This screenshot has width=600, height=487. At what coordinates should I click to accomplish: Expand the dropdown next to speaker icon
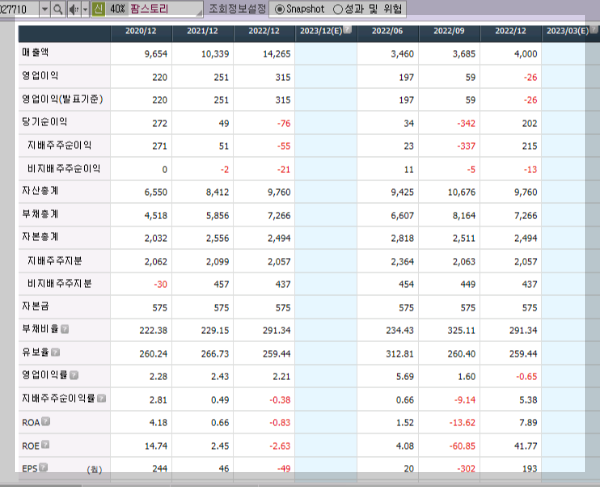pyautogui.click(x=85, y=9)
